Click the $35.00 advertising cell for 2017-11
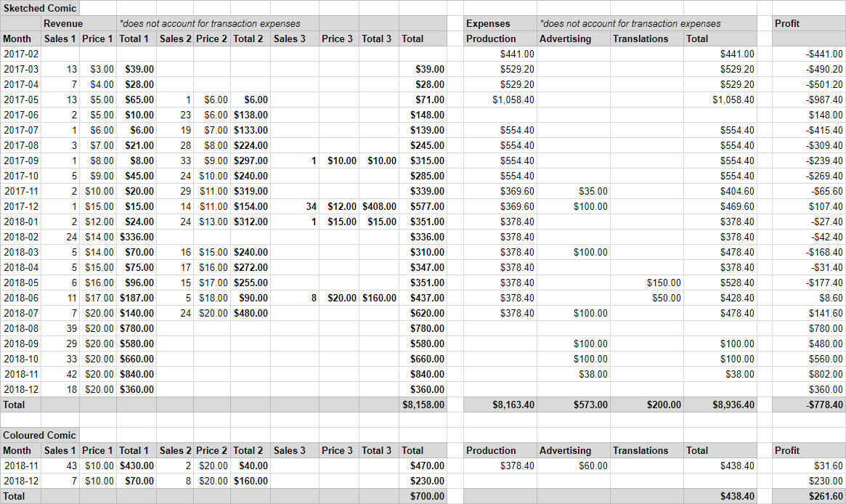846x504 pixels. point(574,192)
